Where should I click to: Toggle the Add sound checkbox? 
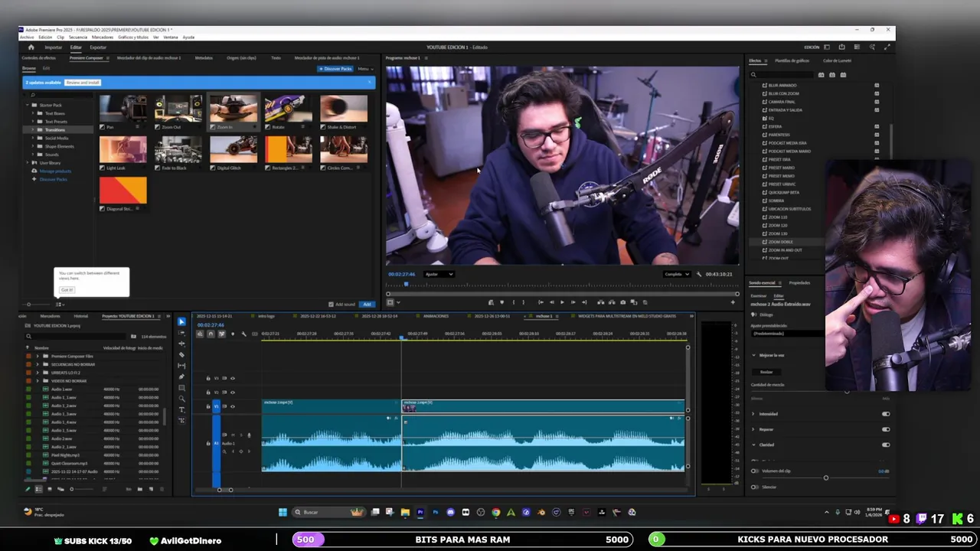331,305
